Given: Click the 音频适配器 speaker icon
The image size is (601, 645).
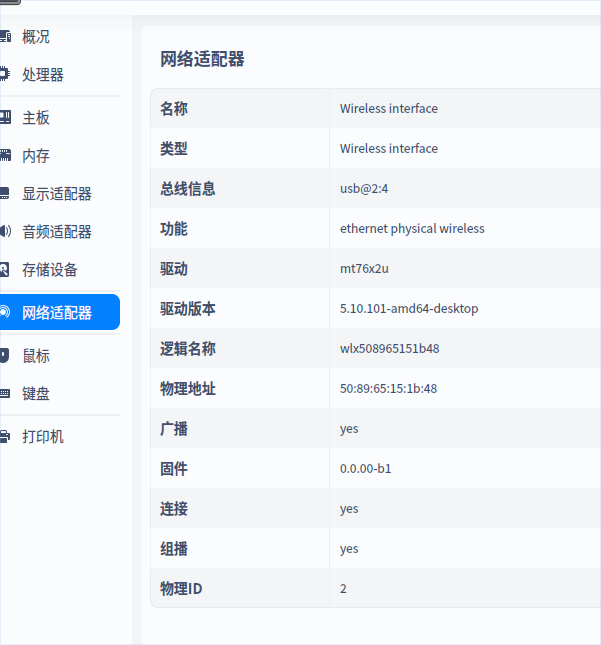Looking at the screenshot, I should (5, 231).
